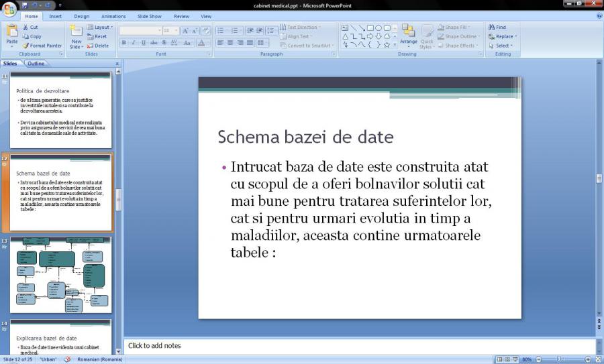604x364 pixels.
Task: Expand the Layout dropdown
Action: pyautogui.click(x=101, y=27)
